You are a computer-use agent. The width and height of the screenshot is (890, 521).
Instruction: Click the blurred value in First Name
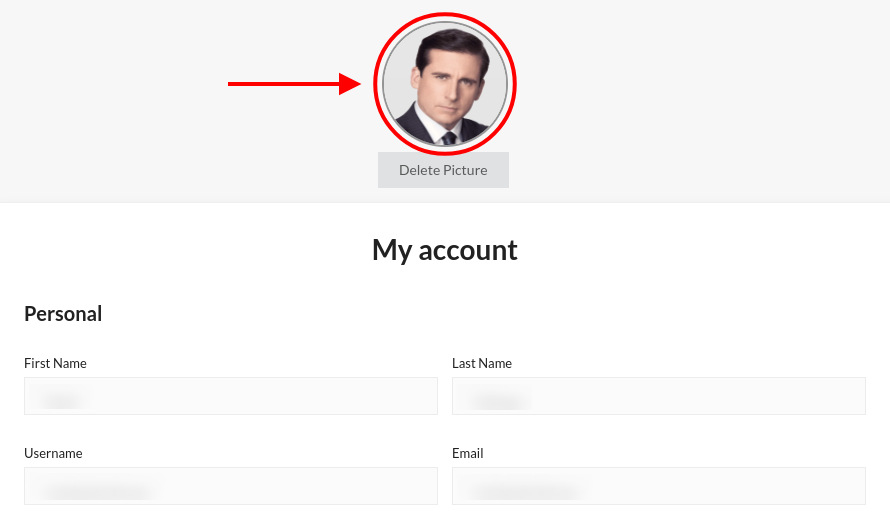pyautogui.click(x=60, y=400)
